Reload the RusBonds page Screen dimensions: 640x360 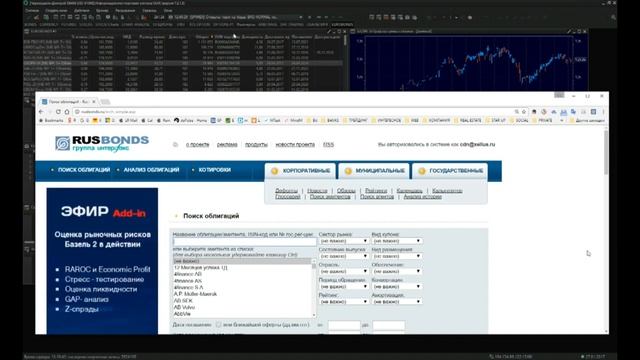[58, 111]
